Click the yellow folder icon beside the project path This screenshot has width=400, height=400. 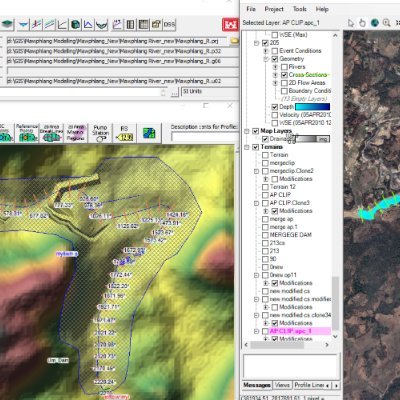pos(235,41)
